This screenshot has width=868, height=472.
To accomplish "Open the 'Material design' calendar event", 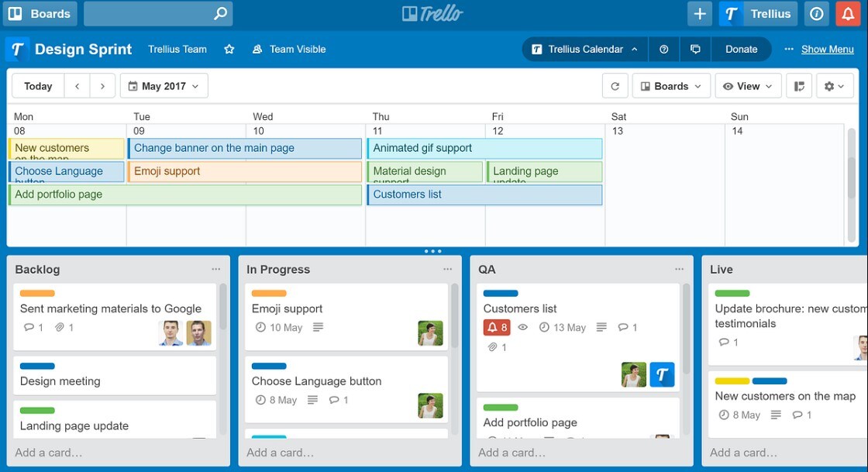I will [425, 171].
